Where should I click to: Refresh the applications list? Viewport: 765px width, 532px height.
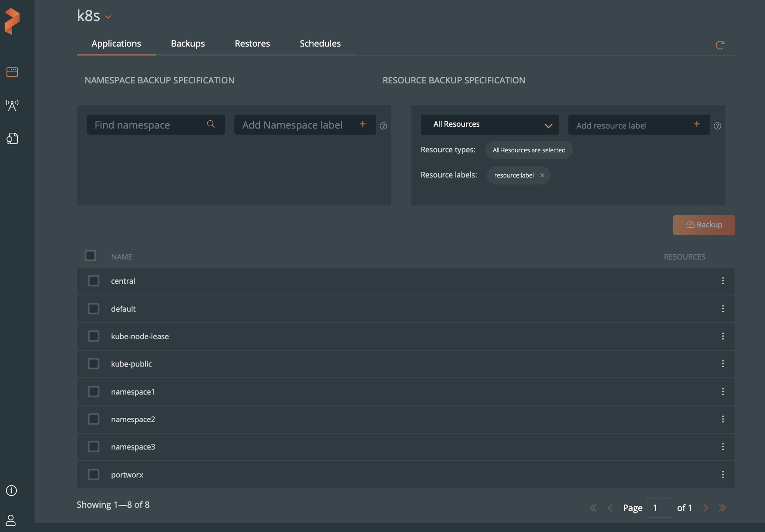coord(720,45)
